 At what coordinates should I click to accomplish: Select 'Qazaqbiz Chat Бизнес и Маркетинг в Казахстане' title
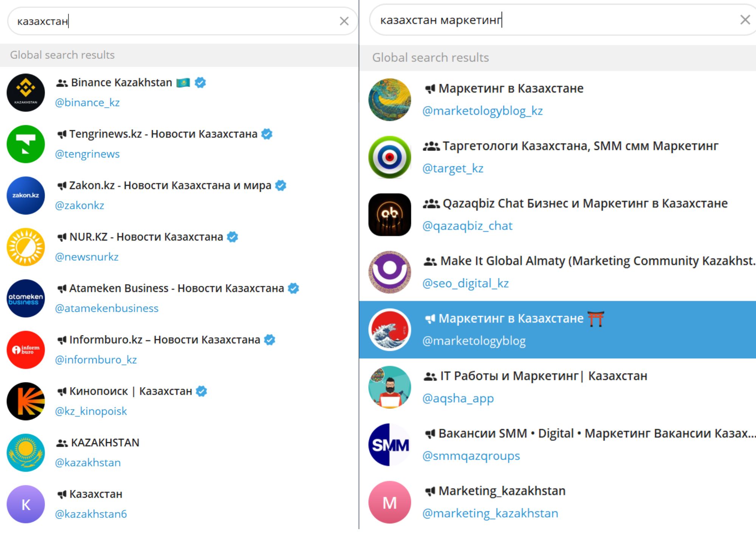tap(585, 204)
